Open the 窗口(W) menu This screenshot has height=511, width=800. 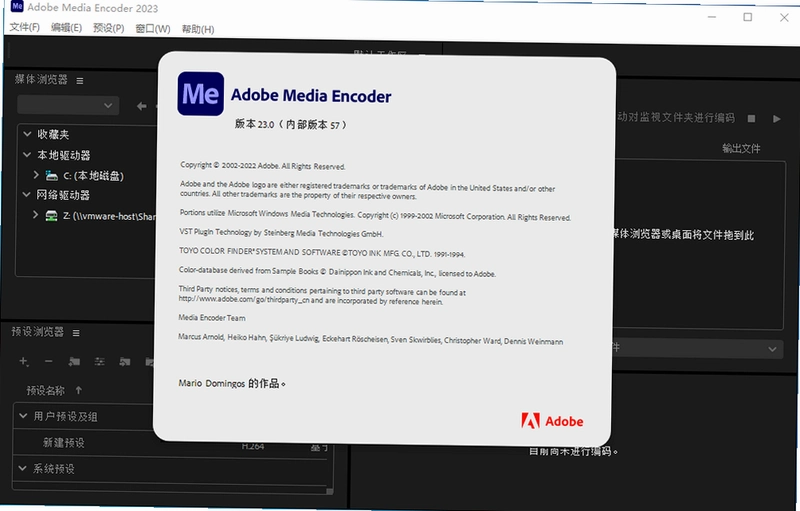coord(153,29)
